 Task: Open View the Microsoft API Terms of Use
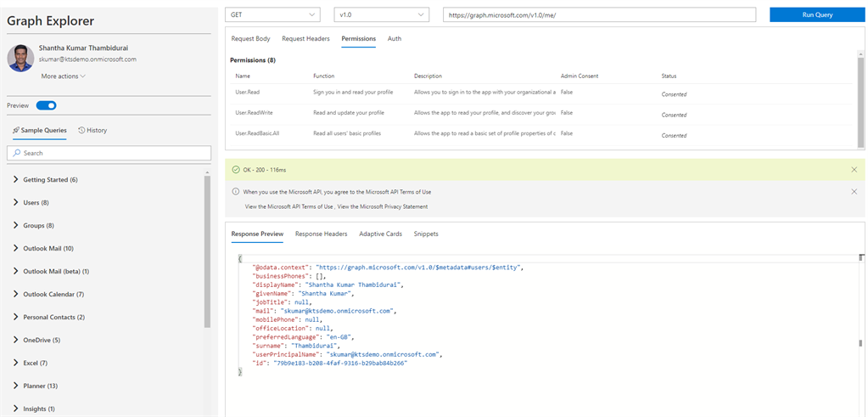[289, 206]
